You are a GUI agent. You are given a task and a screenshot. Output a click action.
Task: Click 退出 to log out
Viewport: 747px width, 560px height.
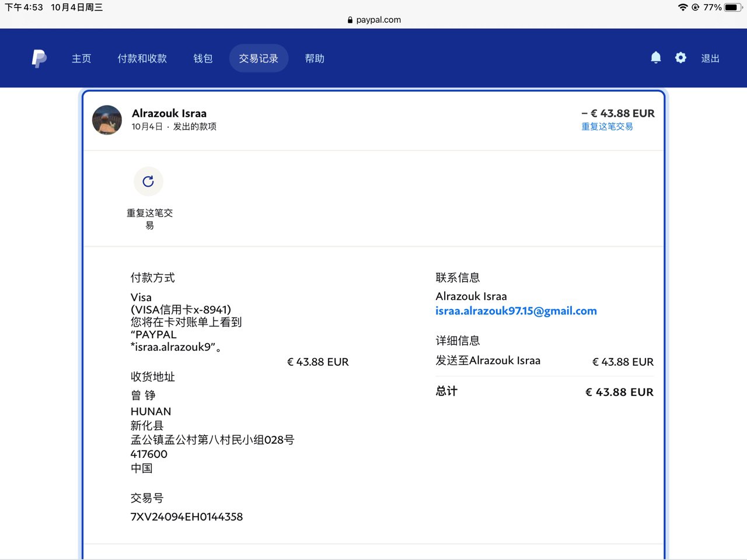point(710,58)
